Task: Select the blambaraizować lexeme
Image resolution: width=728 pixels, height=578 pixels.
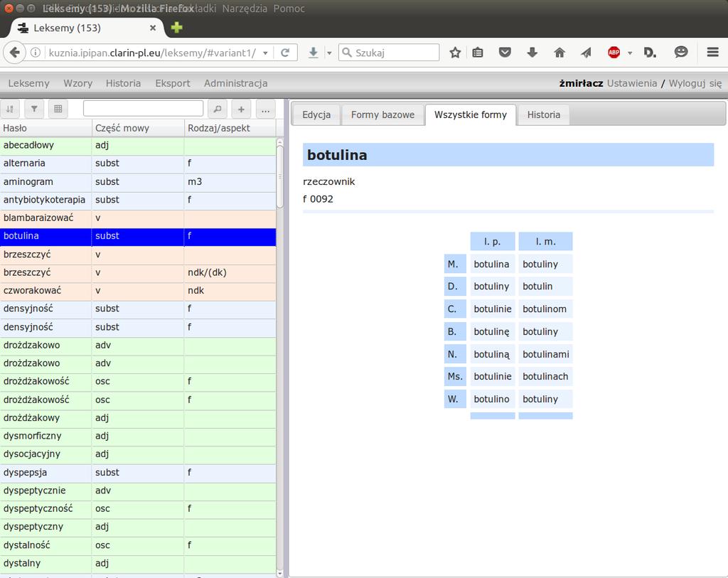Action: click(x=138, y=218)
